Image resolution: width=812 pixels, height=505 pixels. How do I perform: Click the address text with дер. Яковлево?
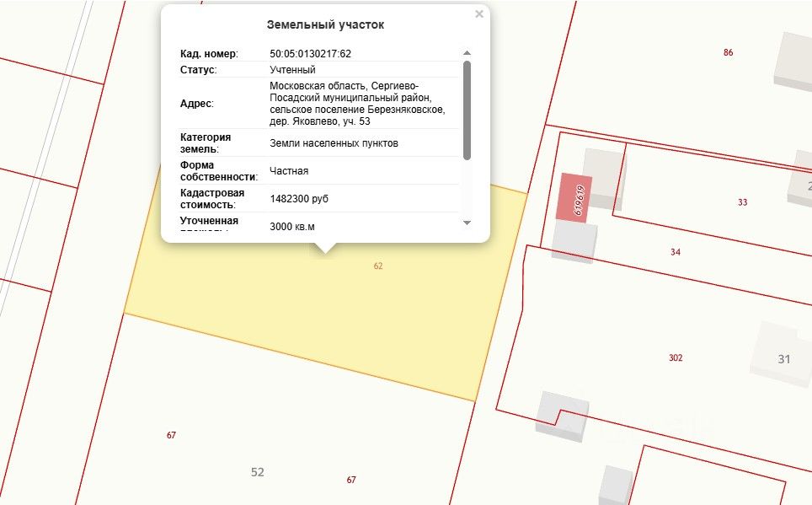click(x=357, y=103)
